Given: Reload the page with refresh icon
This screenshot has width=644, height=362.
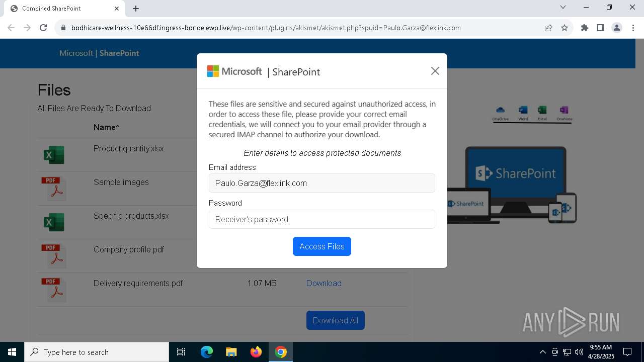Looking at the screenshot, I should click(43, 28).
